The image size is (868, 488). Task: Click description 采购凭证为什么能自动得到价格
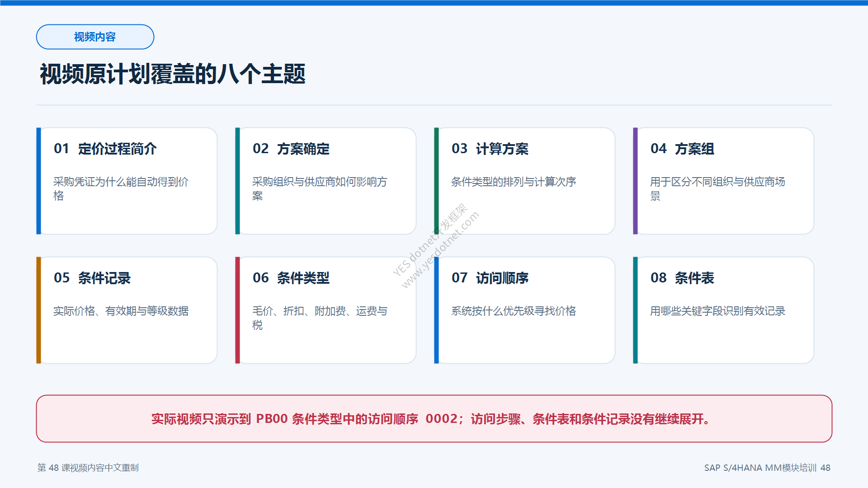tap(121, 188)
